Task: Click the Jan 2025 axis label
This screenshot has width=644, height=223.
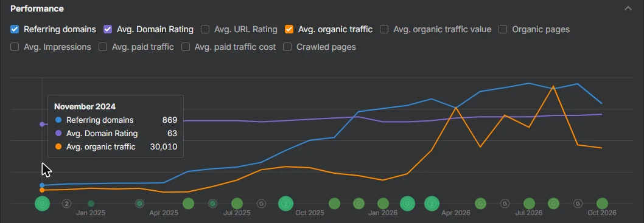Action: tap(91, 213)
